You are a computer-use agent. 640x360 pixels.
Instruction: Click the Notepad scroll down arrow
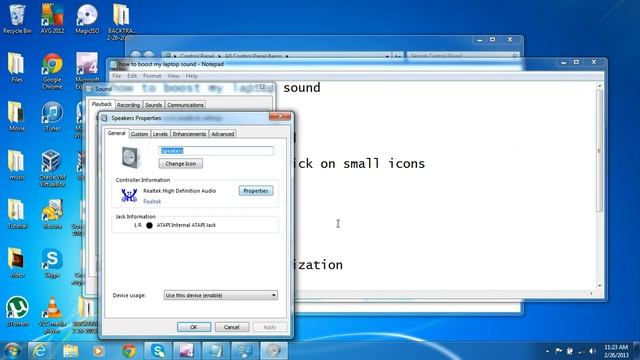coord(599,285)
